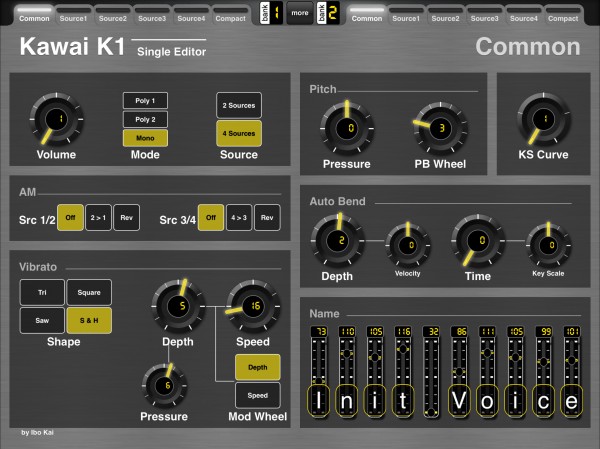Select Tri vibrato shape
This screenshot has width=600, height=449.
[x=42, y=292]
